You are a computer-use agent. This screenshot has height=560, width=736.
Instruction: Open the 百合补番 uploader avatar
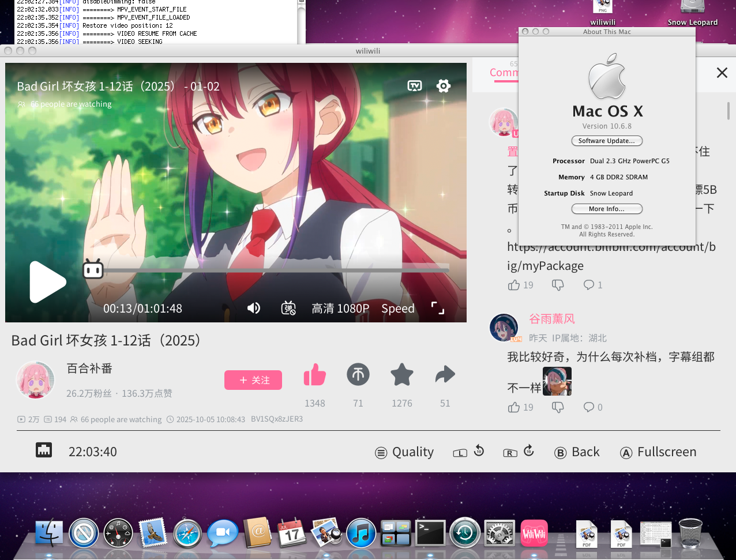tap(35, 380)
